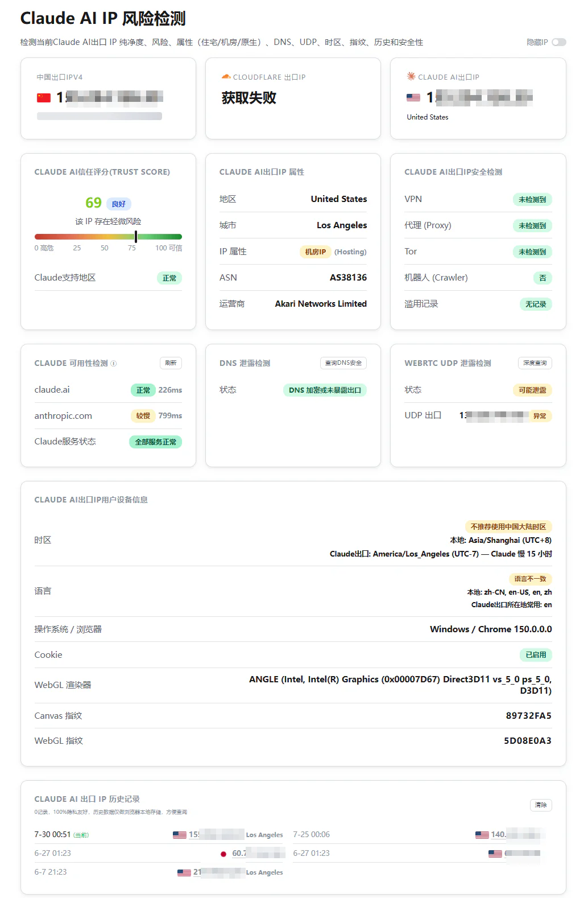Click the 226ms latency value
Screen dimensions: 588x898
pyautogui.click(x=170, y=390)
